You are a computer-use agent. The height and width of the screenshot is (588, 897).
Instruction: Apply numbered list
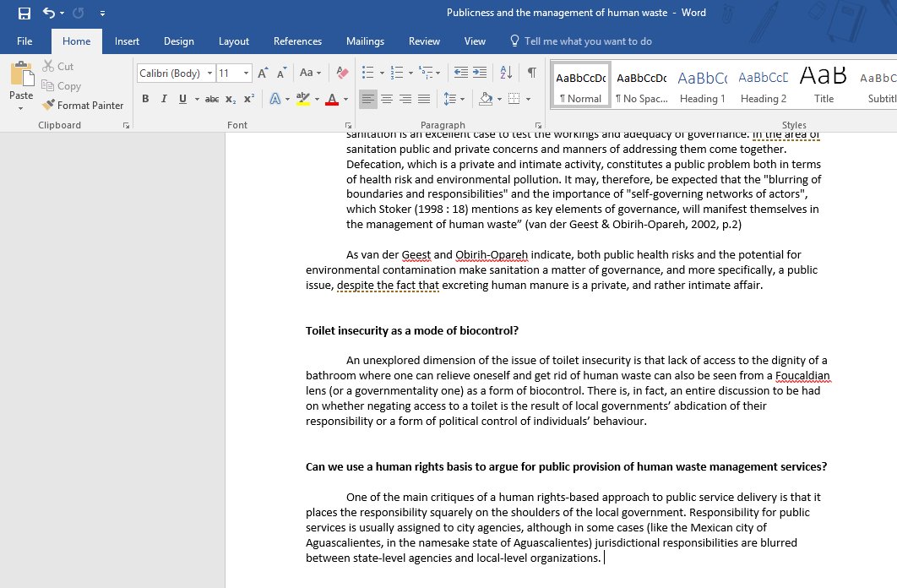pyautogui.click(x=396, y=73)
